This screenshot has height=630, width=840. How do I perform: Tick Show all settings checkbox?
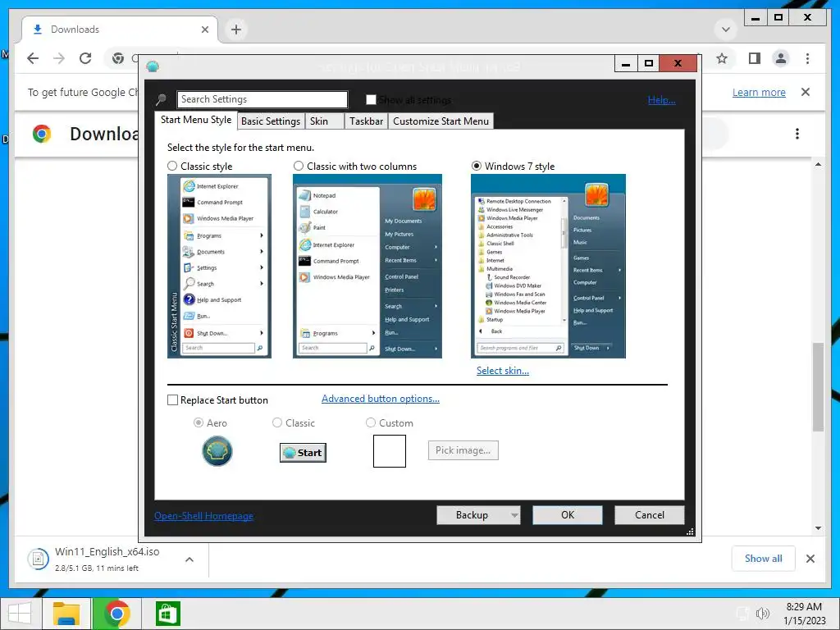pyautogui.click(x=371, y=99)
